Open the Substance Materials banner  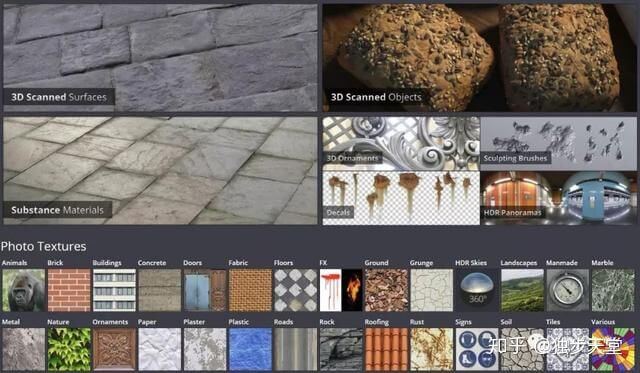coord(160,171)
